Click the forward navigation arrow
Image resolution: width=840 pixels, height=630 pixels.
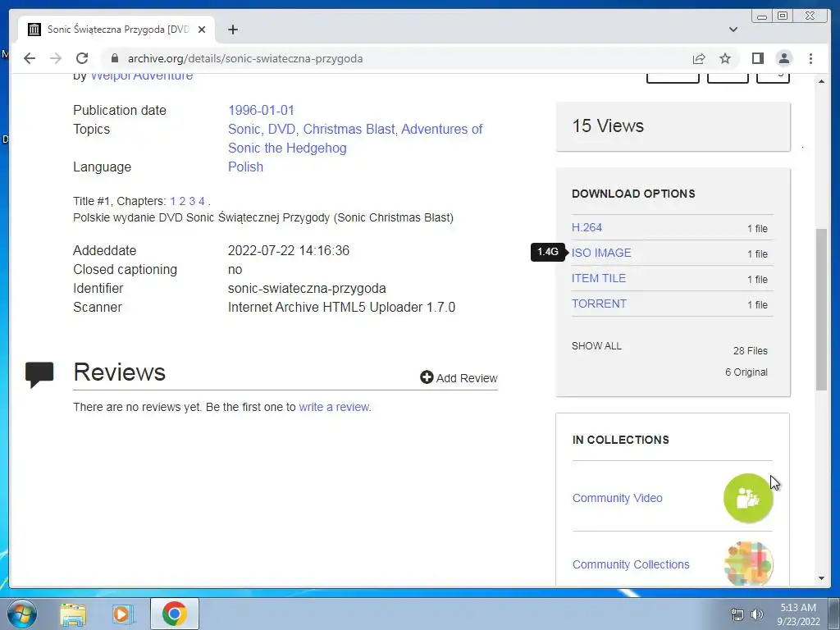tap(56, 58)
